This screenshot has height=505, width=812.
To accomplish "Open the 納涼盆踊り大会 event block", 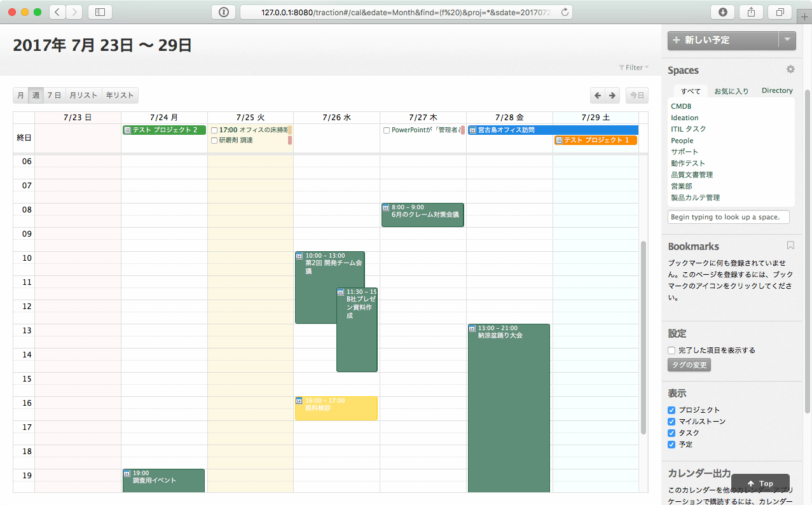I will (509, 408).
